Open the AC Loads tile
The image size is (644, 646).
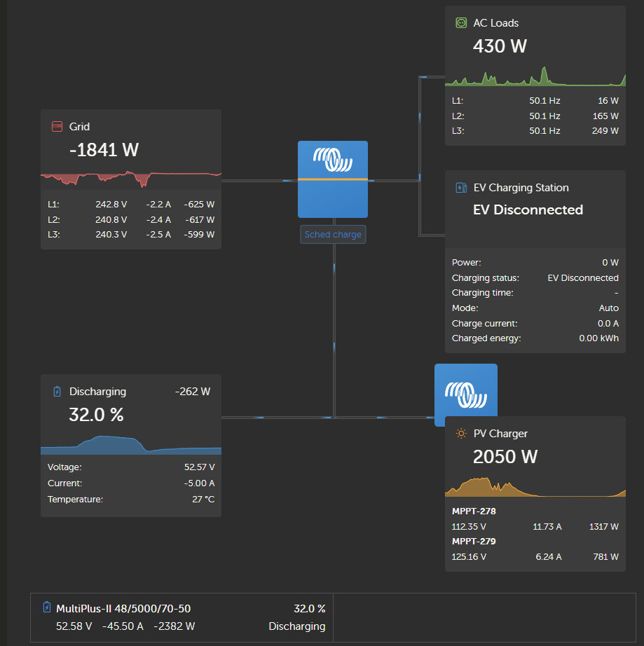click(535, 46)
